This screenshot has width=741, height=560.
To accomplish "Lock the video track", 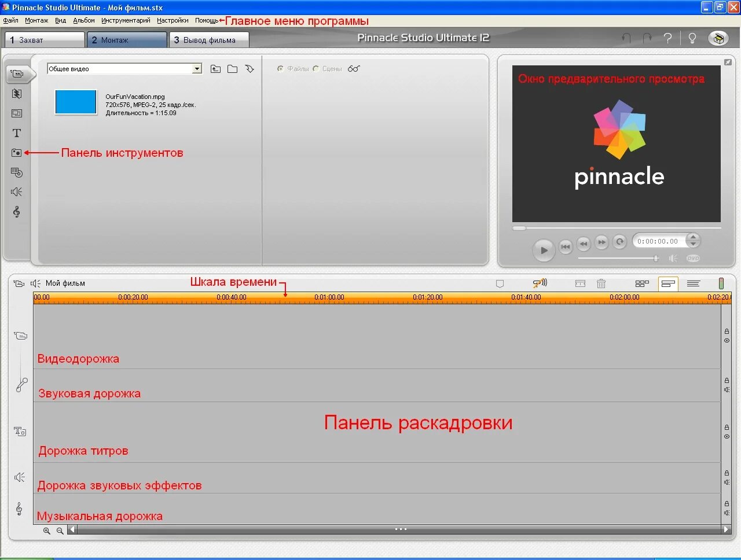I will (x=727, y=331).
